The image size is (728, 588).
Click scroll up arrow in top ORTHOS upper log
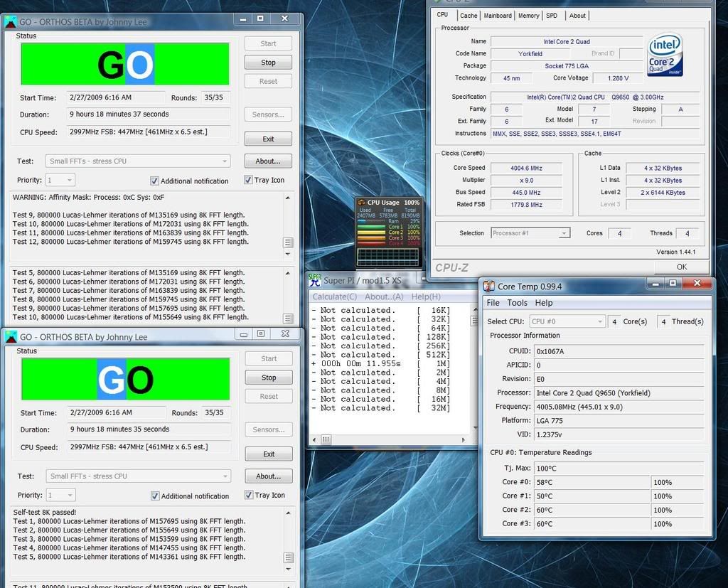tap(288, 198)
